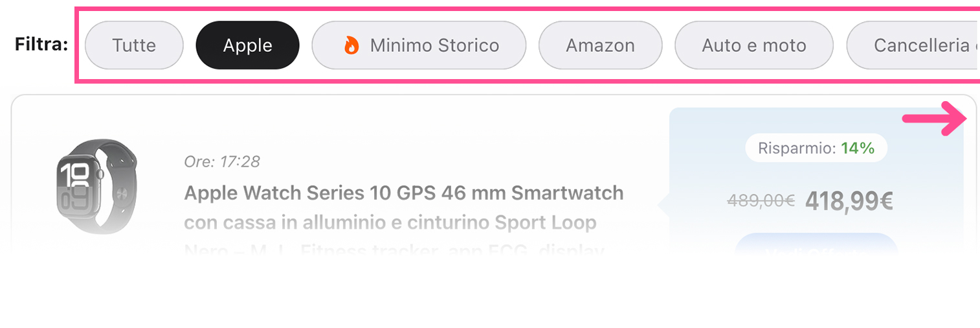Click the active Apple filter chip
The height and width of the screenshot is (328, 980).
[247, 45]
